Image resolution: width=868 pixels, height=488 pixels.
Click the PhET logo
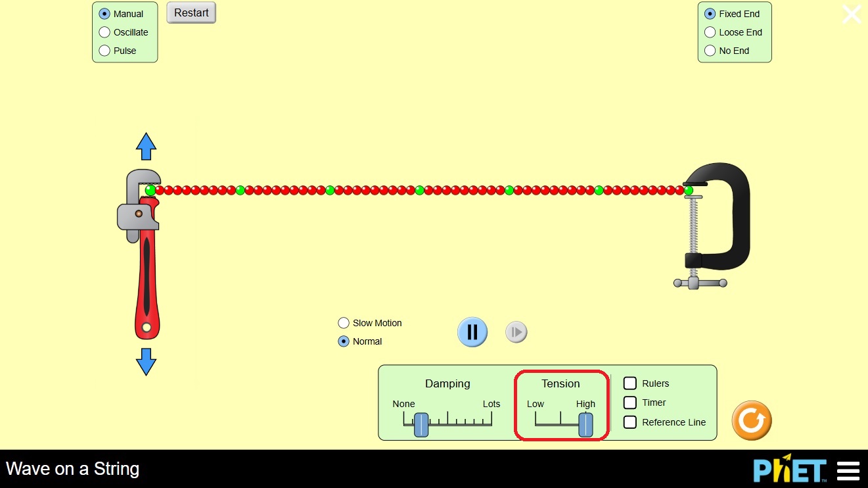pos(790,471)
